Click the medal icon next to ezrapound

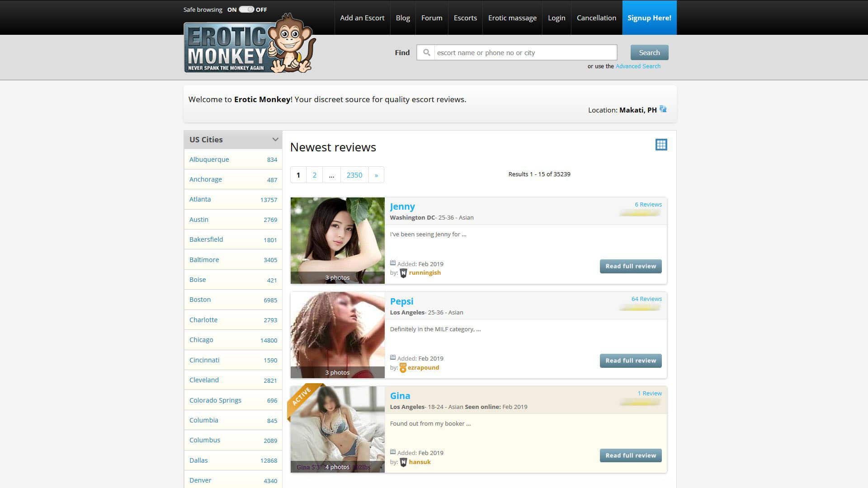coord(403,368)
